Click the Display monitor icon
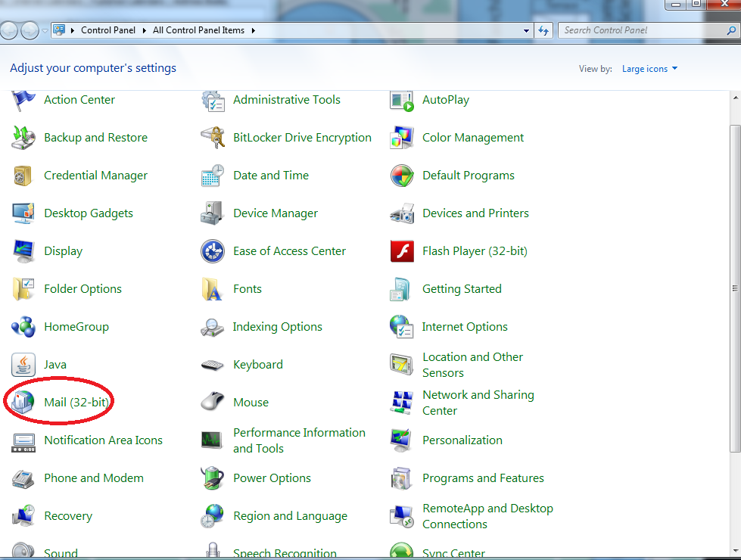This screenshot has width=741, height=560. click(23, 251)
